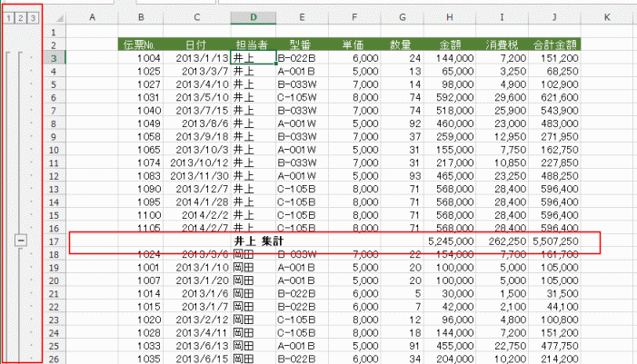Select row 2 header

[53, 44]
